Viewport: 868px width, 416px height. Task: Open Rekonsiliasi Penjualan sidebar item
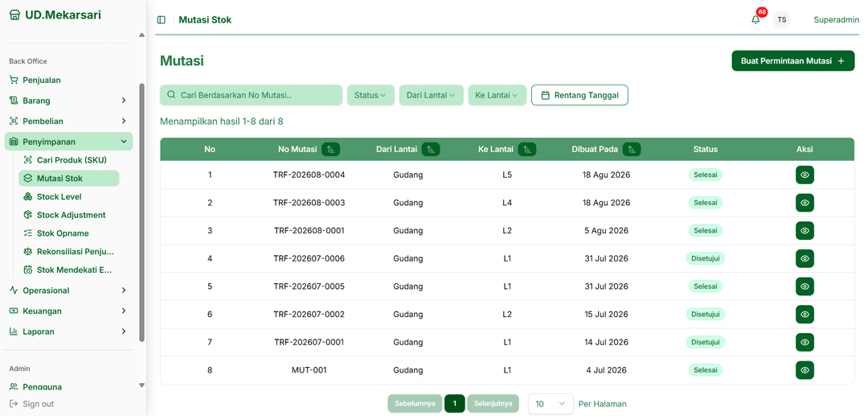pyautogui.click(x=69, y=252)
